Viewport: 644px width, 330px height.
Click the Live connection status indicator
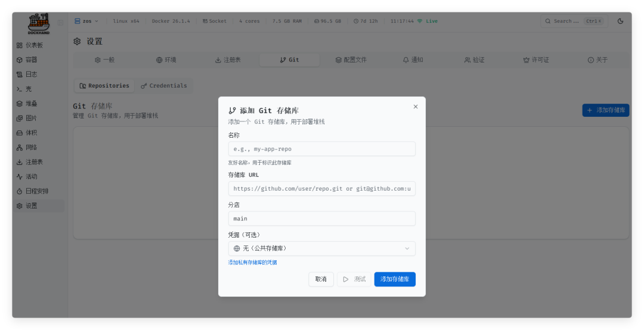[427, 21]
